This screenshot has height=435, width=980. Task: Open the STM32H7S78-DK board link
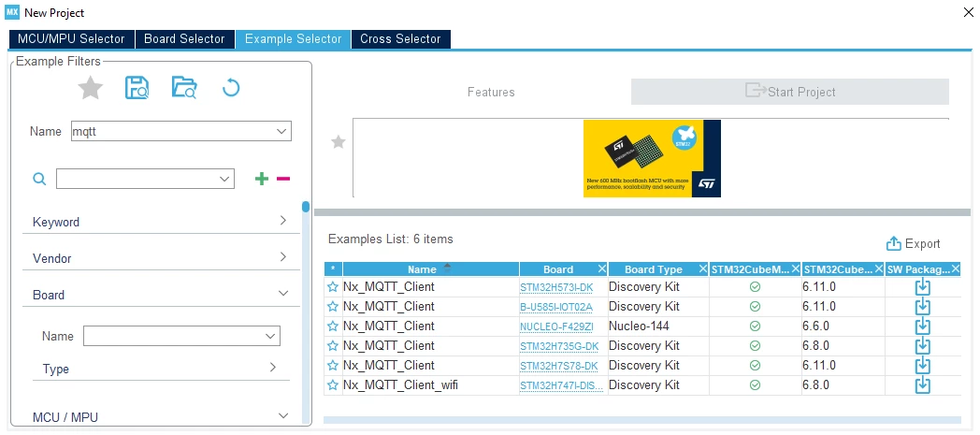point(559,365)
